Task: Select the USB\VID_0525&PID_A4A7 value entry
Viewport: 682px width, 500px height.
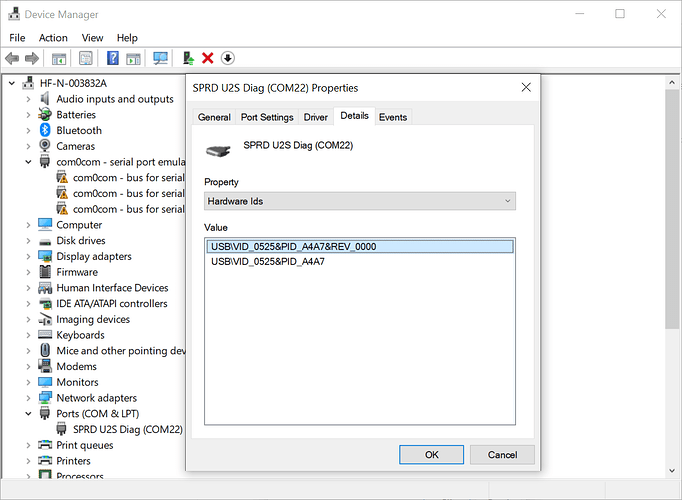Action: pyautogui.click(x=268, y=262)
